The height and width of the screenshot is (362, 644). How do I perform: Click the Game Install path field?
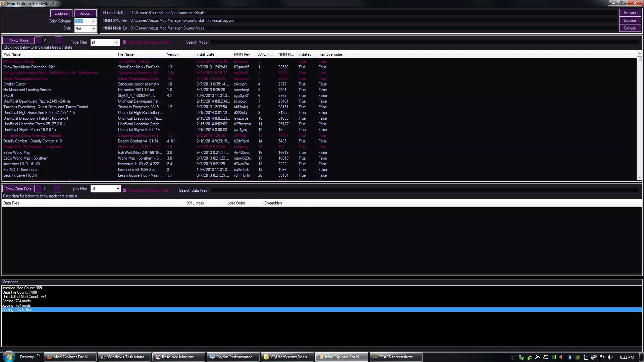pos(373,13)
